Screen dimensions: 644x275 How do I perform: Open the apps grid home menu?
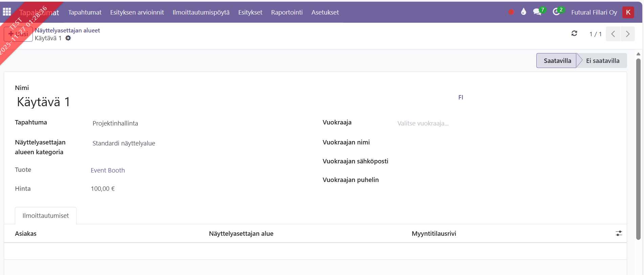pyautogui.click(x=7, y=12)
